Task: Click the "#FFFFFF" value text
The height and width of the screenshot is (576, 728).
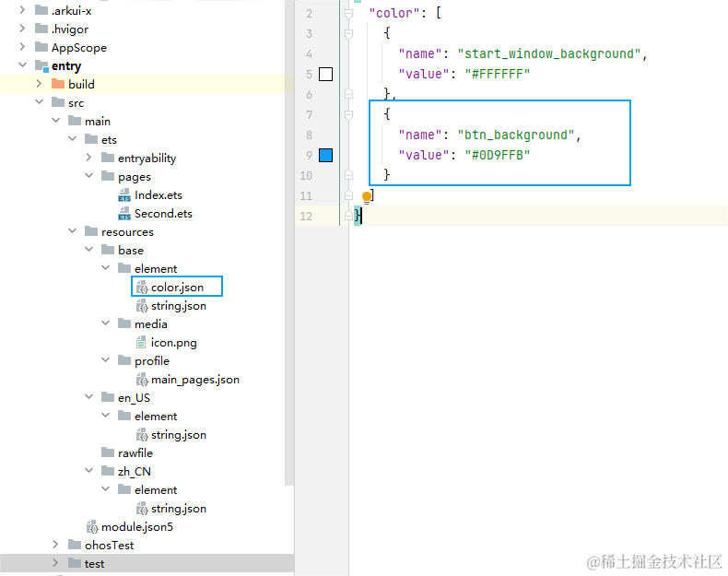Action: coord(498,74)
